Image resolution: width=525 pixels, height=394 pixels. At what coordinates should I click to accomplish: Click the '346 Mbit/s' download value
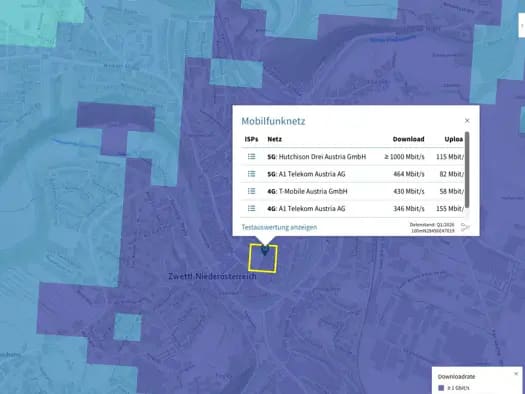(409, 209)
